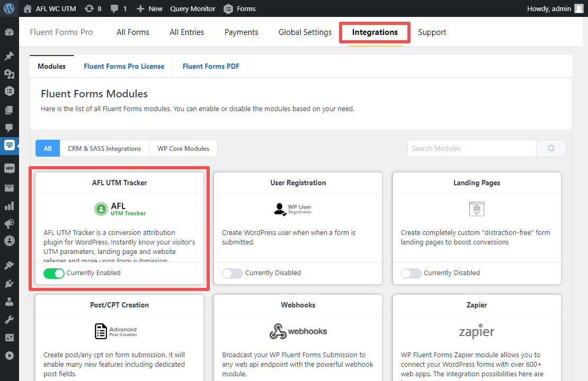Open the Appearance brush icon in sidebar

click(10, 266)
